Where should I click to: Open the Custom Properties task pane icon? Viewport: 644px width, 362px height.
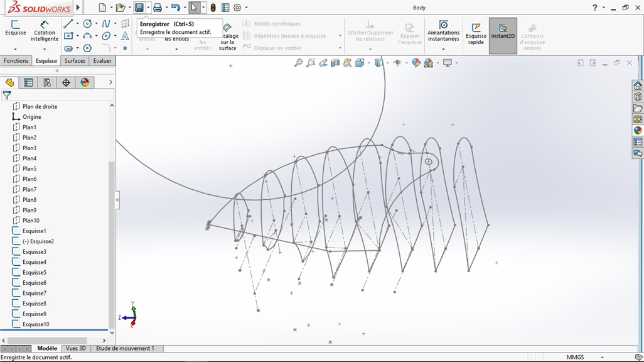click(x=638, y=142)
